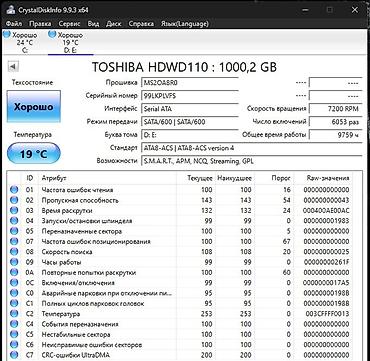
Task: Click status orb for attribute 0C row
Action: [x=14, y=283]
